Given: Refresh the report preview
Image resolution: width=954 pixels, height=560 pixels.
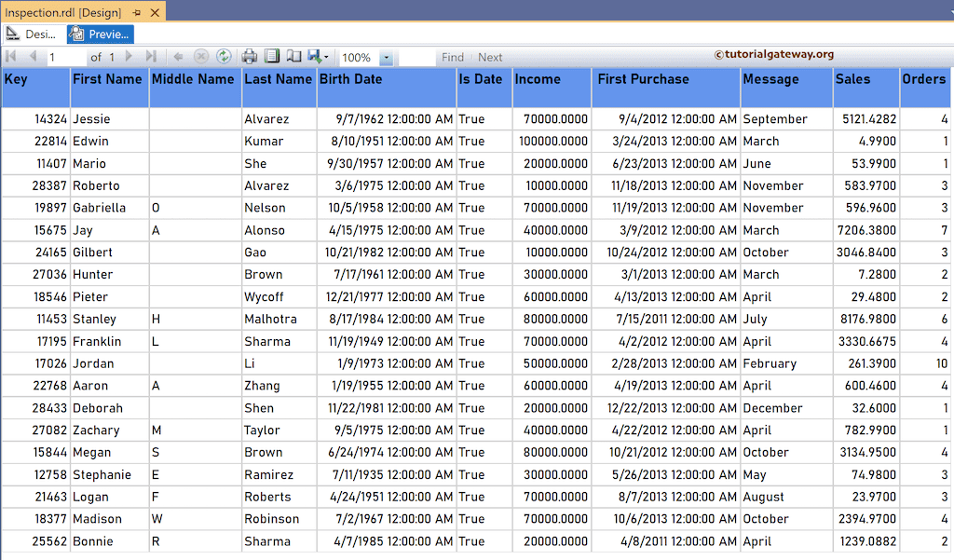Looking at the screenshot, I should (223, 57).
